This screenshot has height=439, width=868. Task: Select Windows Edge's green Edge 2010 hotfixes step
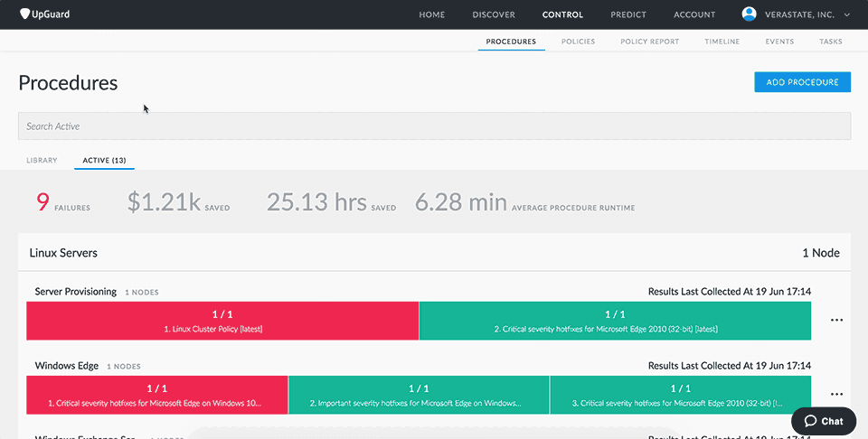tap(680, 395)
